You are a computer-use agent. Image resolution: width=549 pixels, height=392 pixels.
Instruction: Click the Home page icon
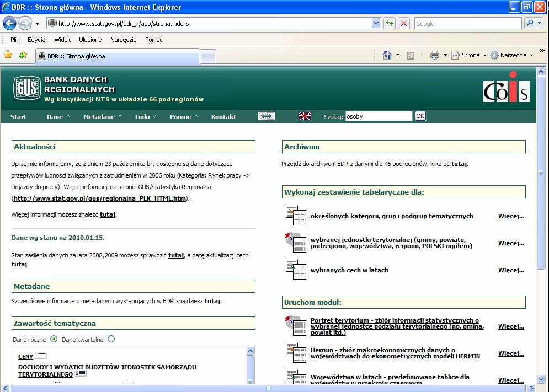pyautogui.click(x=387, y=55)
